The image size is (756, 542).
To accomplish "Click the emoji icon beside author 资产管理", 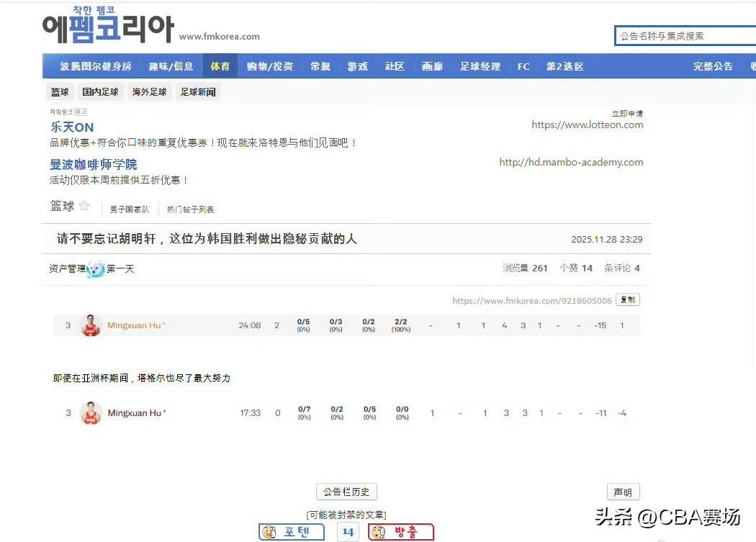I will [94, 268].
